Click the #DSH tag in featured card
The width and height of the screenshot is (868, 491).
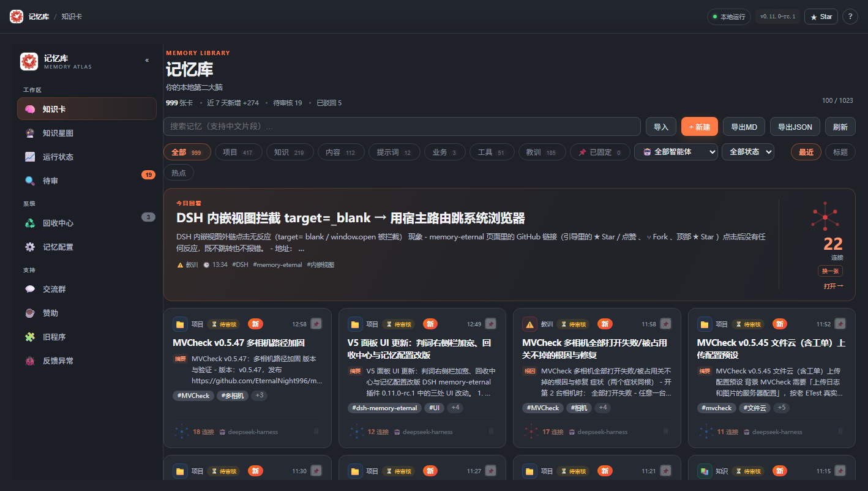(240, 264)
